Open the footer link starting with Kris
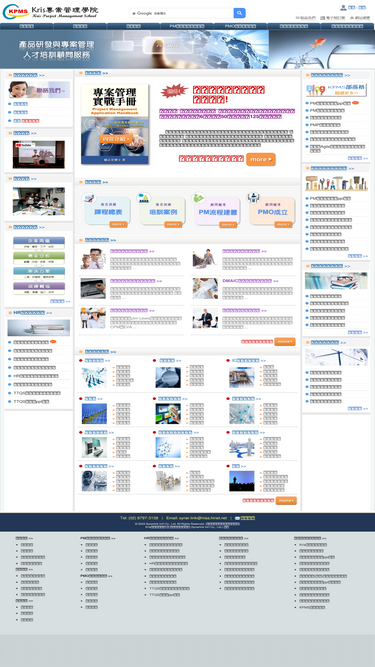The height and width of the screenshot is (667, 375). tap(313, 545)
